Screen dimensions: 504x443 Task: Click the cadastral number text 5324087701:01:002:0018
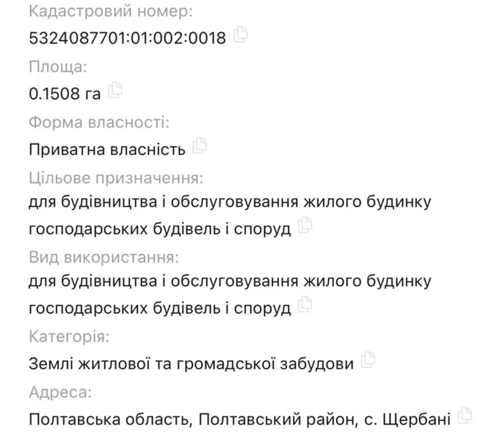127,38
